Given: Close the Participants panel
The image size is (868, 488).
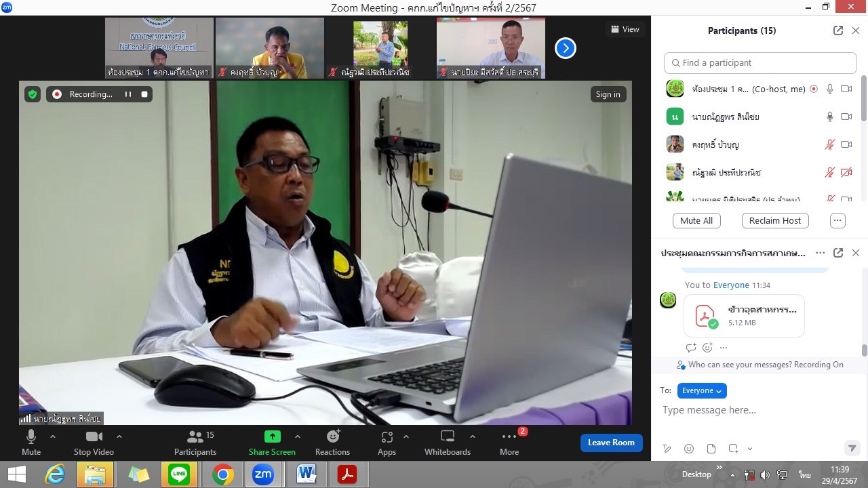Looking at the screenshot, I should [x=856, y=30].
